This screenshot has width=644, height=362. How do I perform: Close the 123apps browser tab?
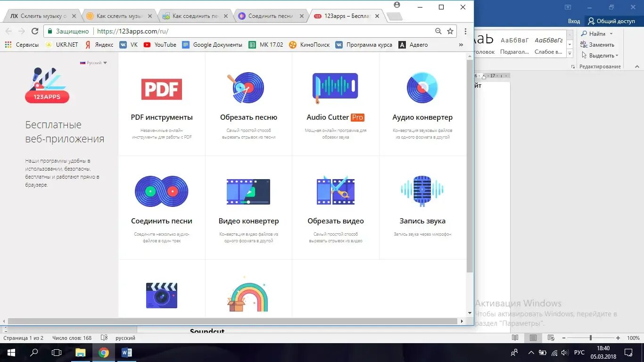click(x=377, y=16)
